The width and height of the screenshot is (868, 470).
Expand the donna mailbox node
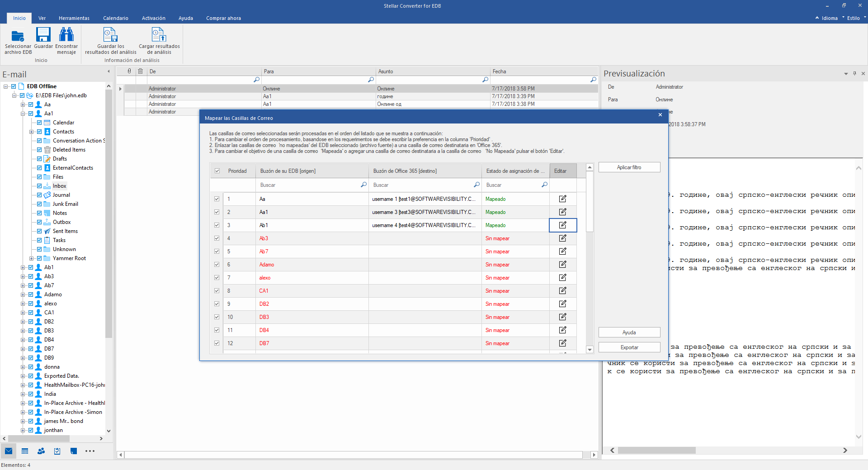pos(23,367)
